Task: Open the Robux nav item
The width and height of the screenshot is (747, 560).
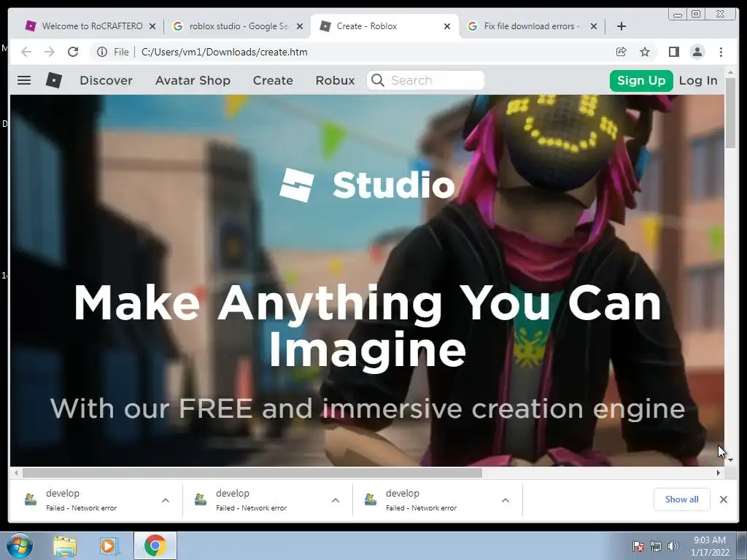Action: coord(336,80)
